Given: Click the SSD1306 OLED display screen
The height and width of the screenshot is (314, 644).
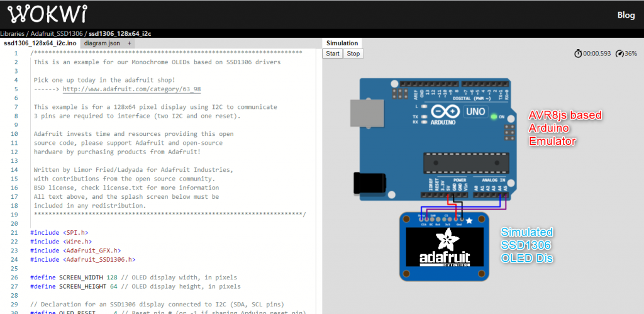Looking at the screenshot, I should coord(445,248).
